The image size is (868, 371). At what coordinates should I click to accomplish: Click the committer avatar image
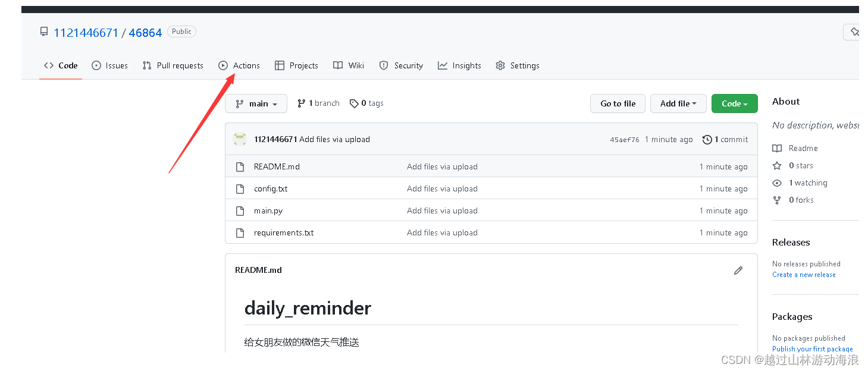(240, 139)
